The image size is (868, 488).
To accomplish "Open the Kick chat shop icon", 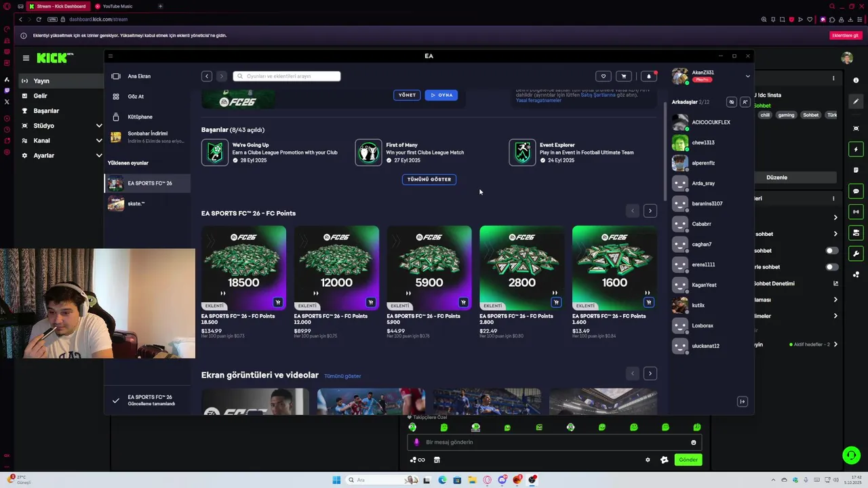I will coord(437,460).
